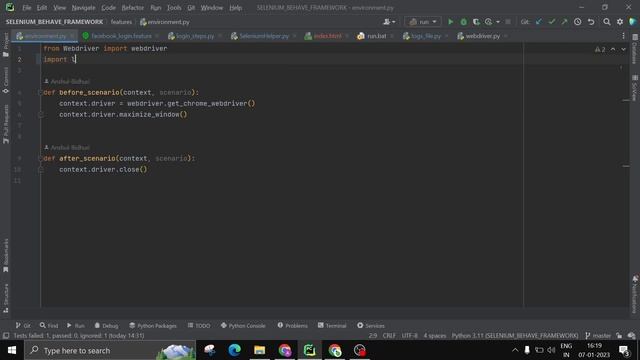The image size is (640, 360).
Task: Run with coverage icon in toolbar
Action: point(476,22)
